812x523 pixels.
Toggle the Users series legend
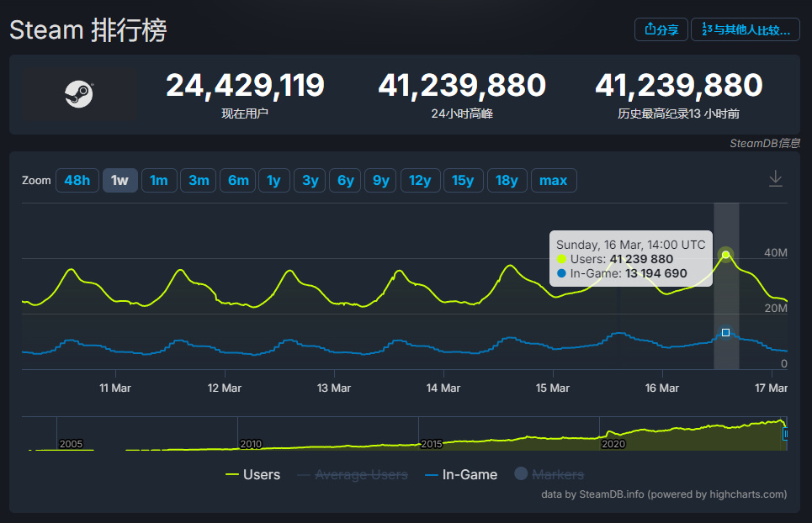[x=253, y=474]
